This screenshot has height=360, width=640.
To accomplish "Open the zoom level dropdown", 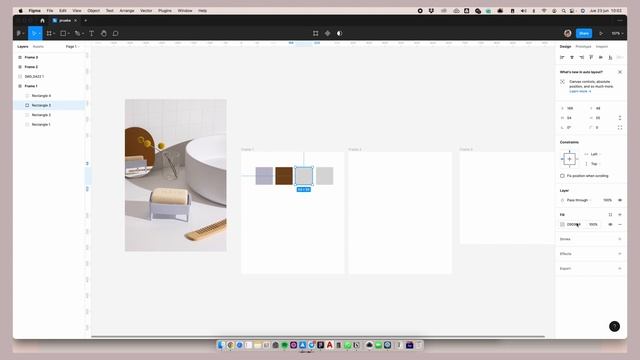I will pyautogui.click(x=617, y=33).
